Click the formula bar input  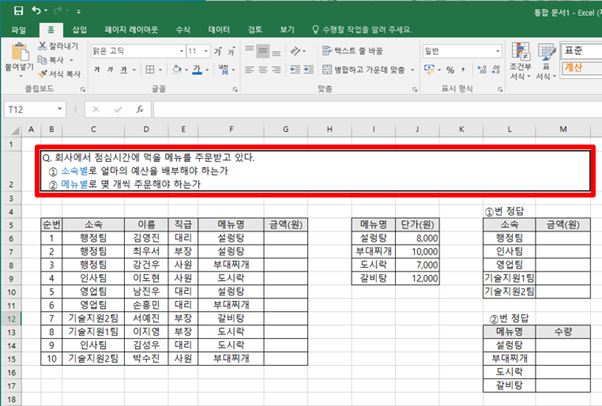[x=377, y=110]
